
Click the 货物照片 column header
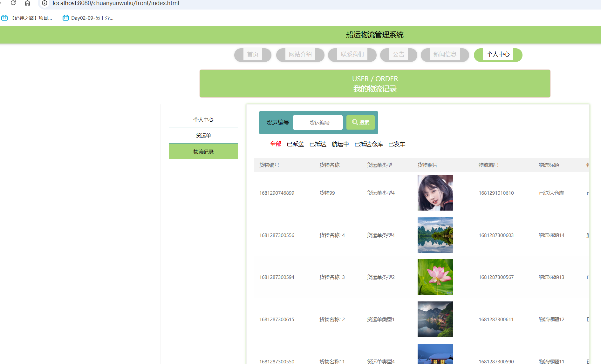(x=427, y=165)
